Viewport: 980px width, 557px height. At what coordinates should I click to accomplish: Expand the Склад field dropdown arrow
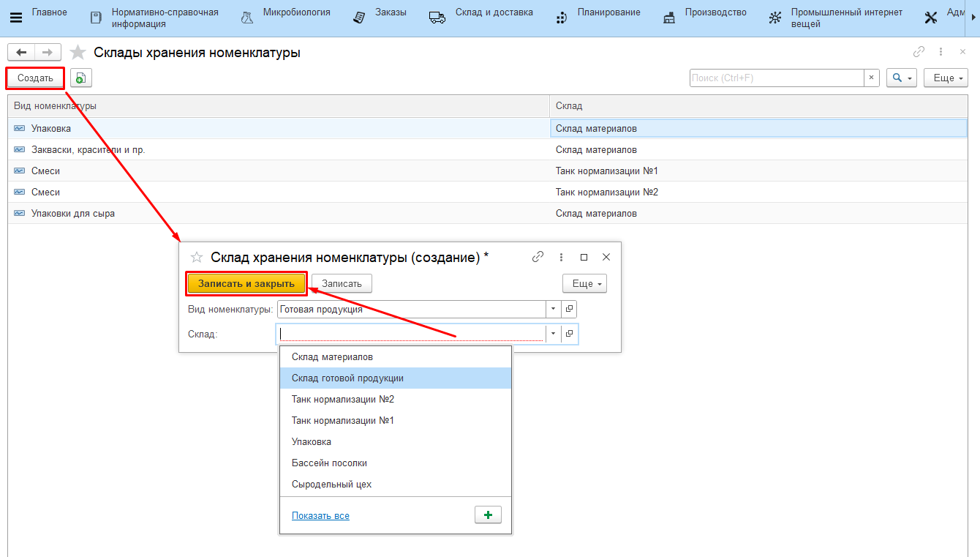(553, 334)
